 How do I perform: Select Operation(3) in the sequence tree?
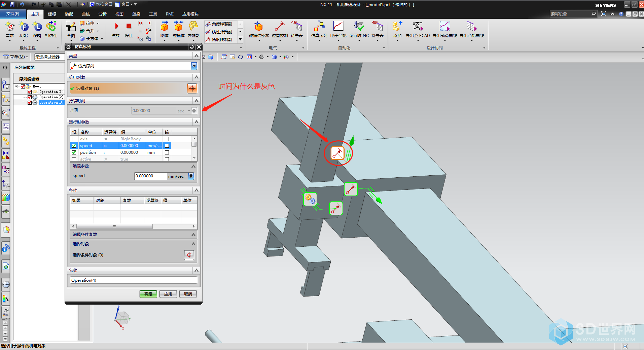pos(51,103)
